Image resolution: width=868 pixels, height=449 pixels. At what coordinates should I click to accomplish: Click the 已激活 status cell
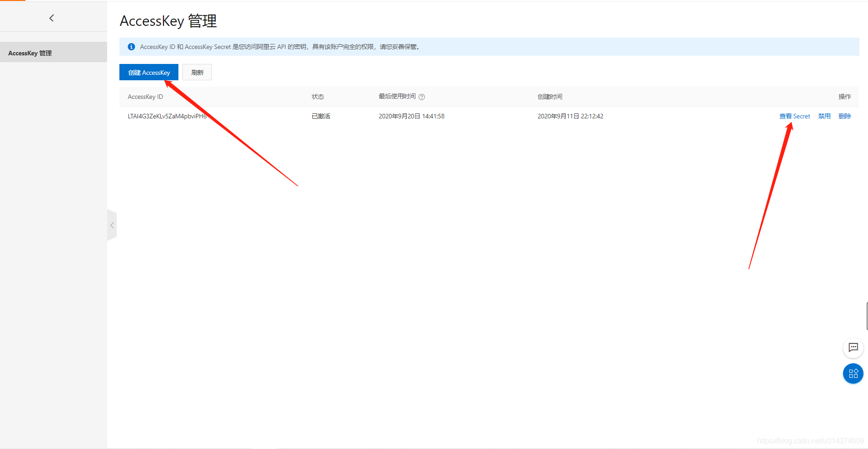321,116
